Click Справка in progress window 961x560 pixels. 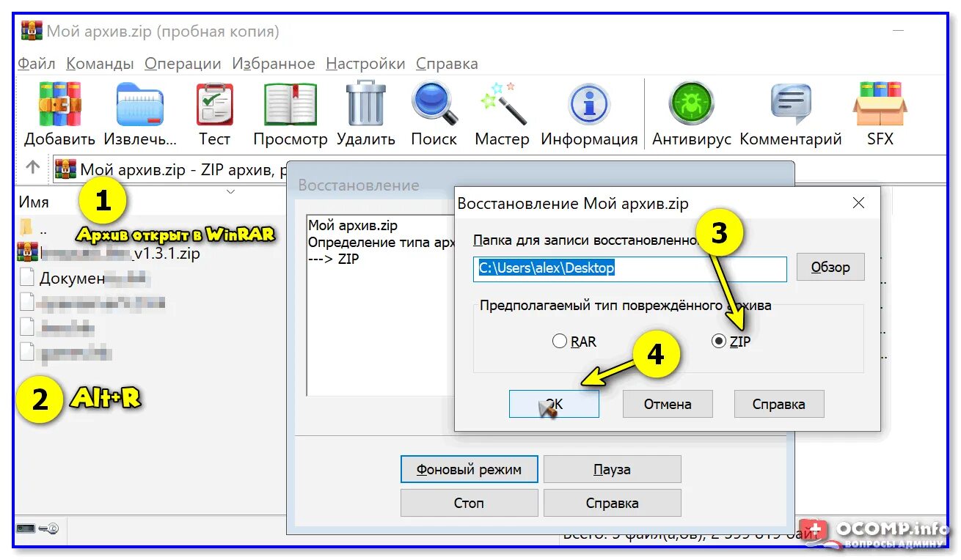[x=612, y=503]
